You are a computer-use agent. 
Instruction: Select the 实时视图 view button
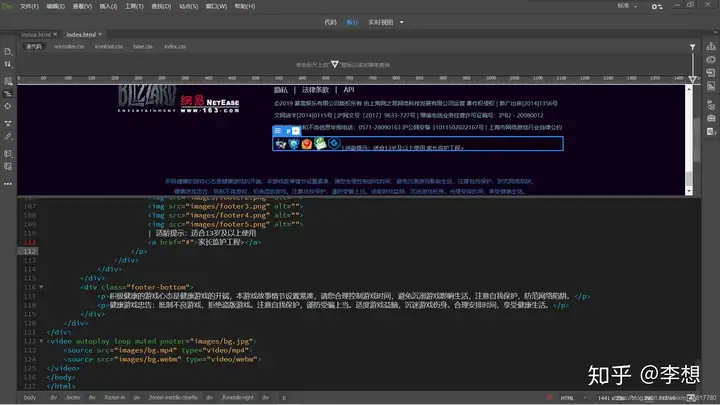coord(381,22)
